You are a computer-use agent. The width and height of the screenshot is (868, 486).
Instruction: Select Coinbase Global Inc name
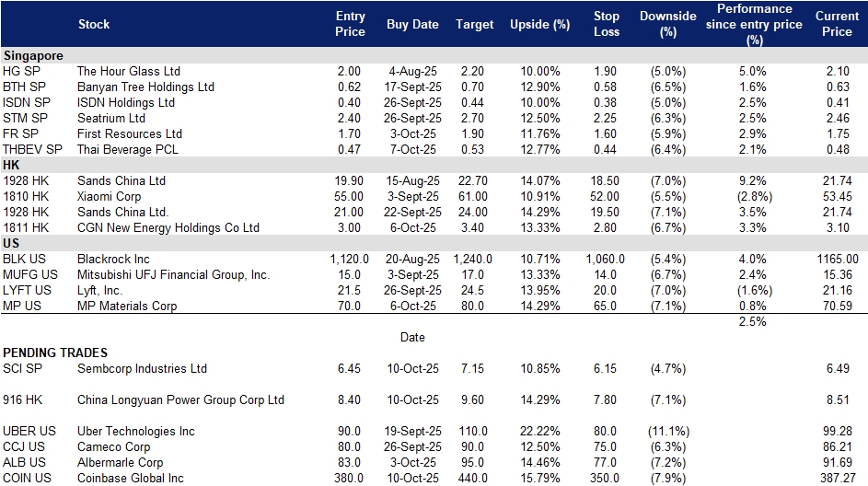(130, 478)
